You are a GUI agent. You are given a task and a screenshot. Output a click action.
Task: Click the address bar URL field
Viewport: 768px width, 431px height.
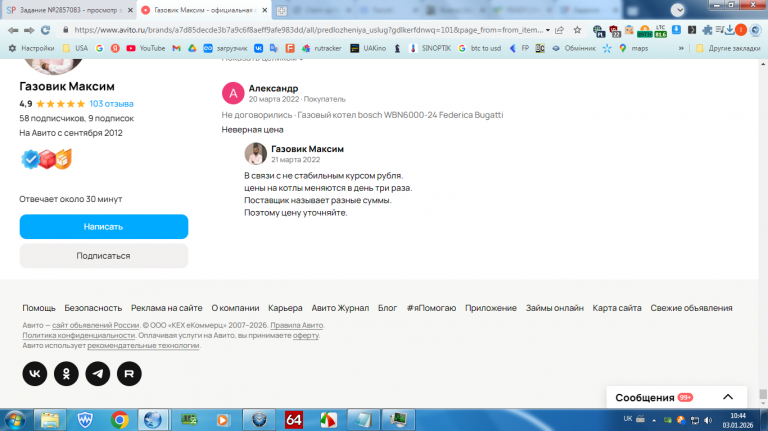coord(309,30)
